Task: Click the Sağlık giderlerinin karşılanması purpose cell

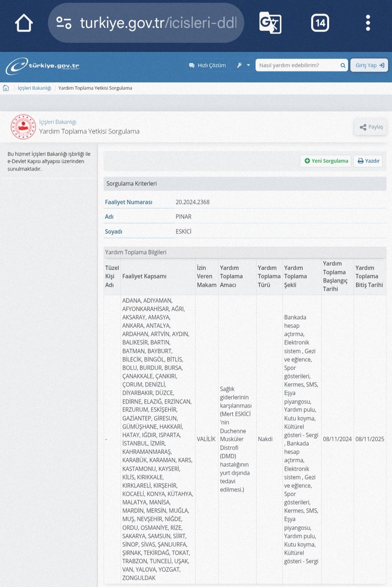Action: click(x=237, y=439)
